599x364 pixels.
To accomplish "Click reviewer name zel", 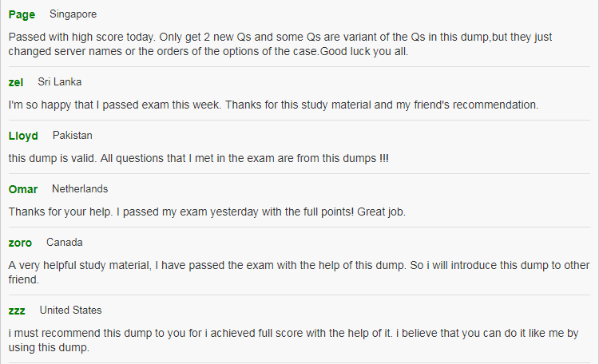I will coord(16,82).
